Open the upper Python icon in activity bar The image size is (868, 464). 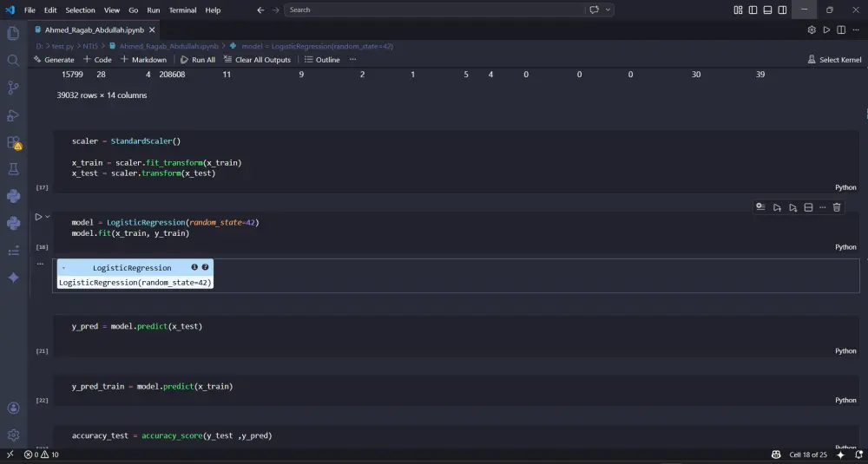[13, 196]
